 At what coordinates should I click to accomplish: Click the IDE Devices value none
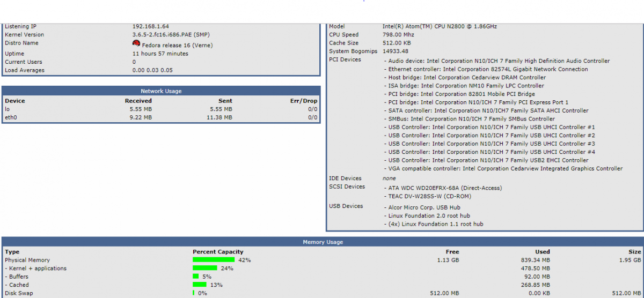[x=389, y=178]
